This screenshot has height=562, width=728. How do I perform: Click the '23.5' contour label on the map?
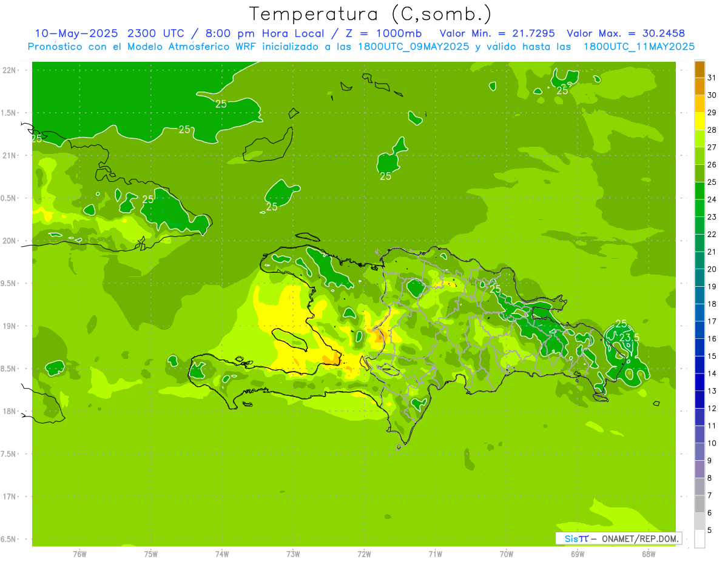click(x=629, y=337)
